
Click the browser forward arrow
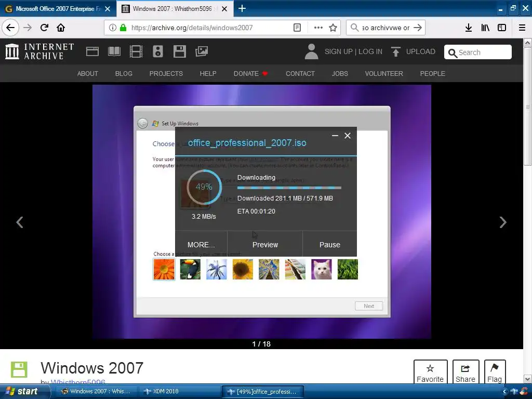[x=28, y=28]
